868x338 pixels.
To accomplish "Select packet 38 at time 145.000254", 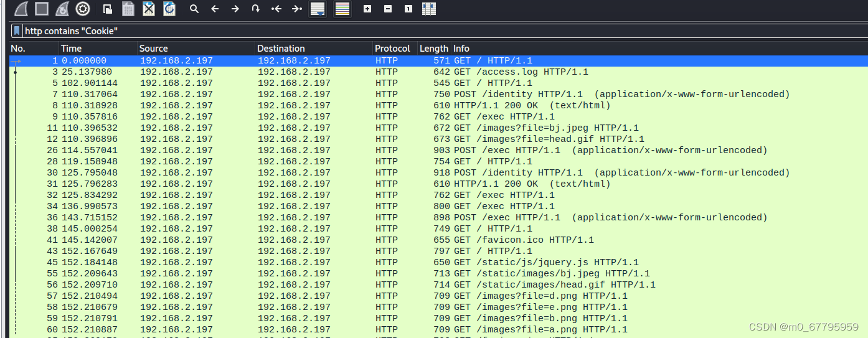I will pos(438,229).
